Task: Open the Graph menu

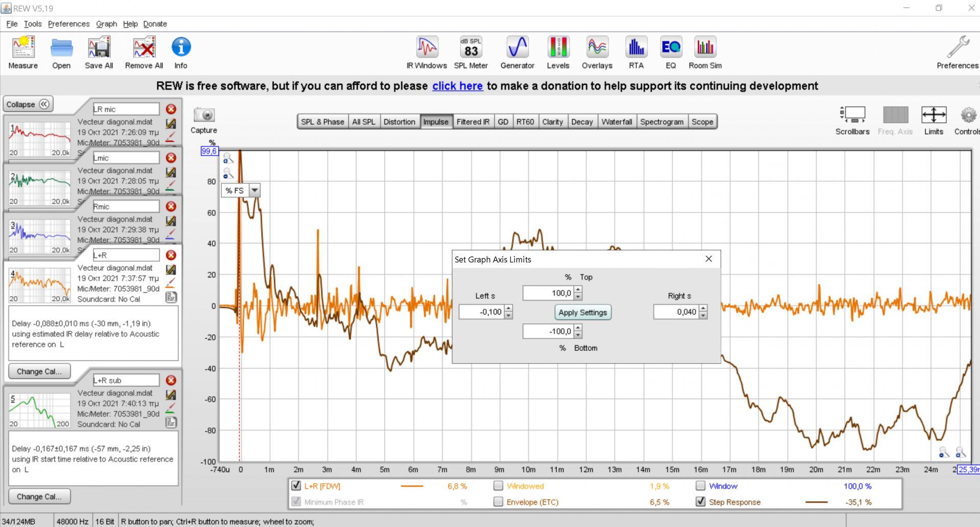Action: tap(106, 24)
